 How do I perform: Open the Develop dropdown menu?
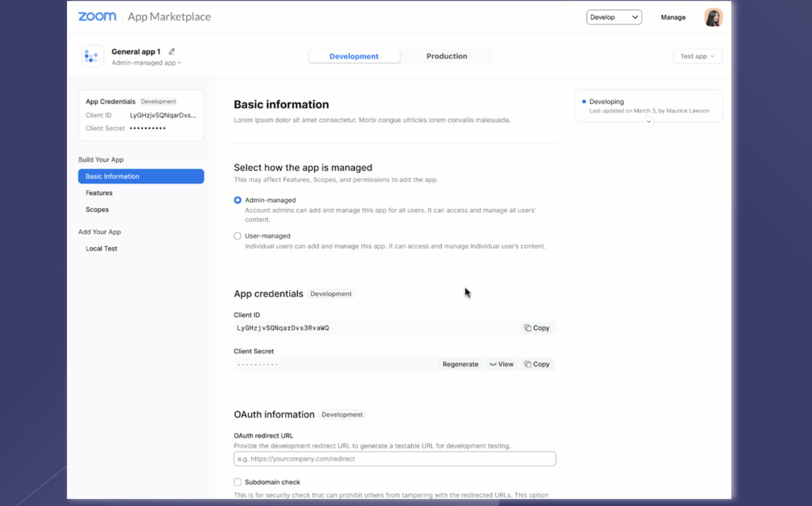(x=613, y=17)
